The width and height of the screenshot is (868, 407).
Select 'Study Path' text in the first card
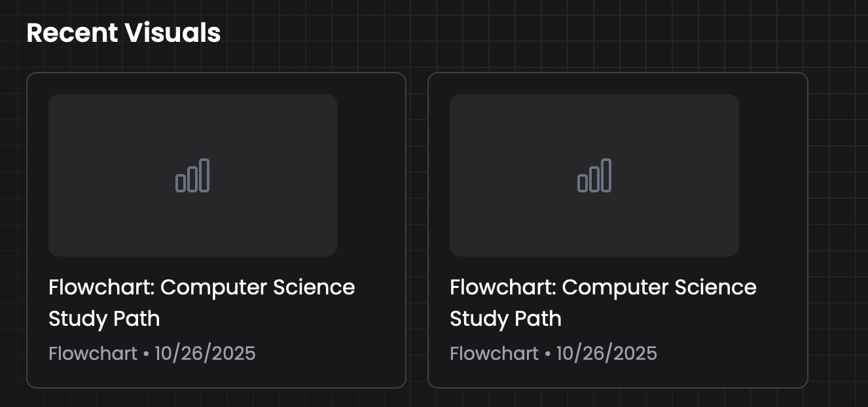(104, 319)
